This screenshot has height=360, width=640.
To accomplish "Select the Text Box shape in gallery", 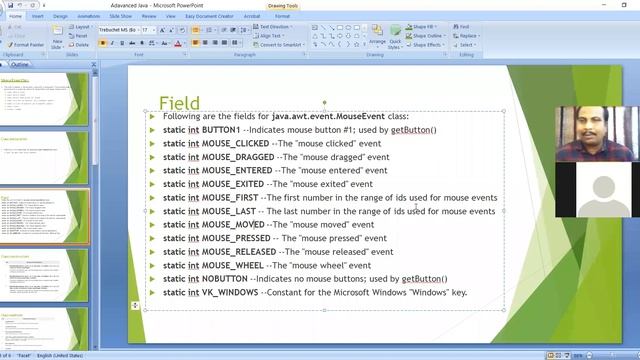I will pyautogui.click(x=315, y=28).
